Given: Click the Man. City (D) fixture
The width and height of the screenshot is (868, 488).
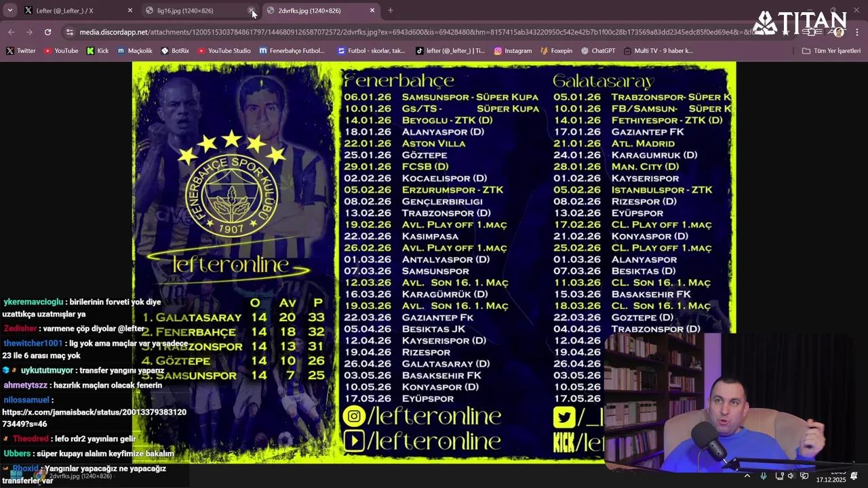Looking at the screenshot, I should [x=616, y=167].
